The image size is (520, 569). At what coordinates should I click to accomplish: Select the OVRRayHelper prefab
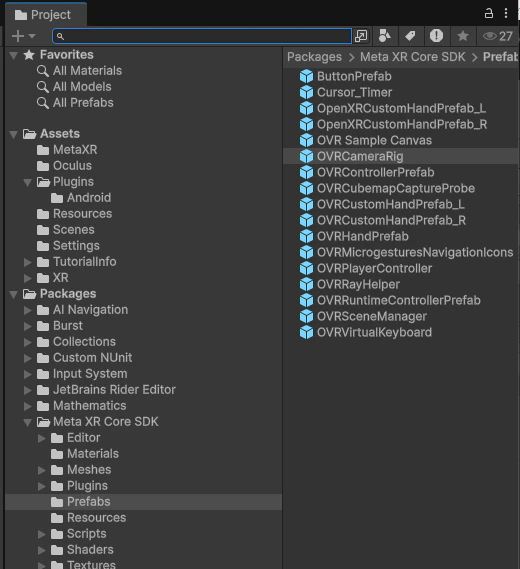(349, 284)
